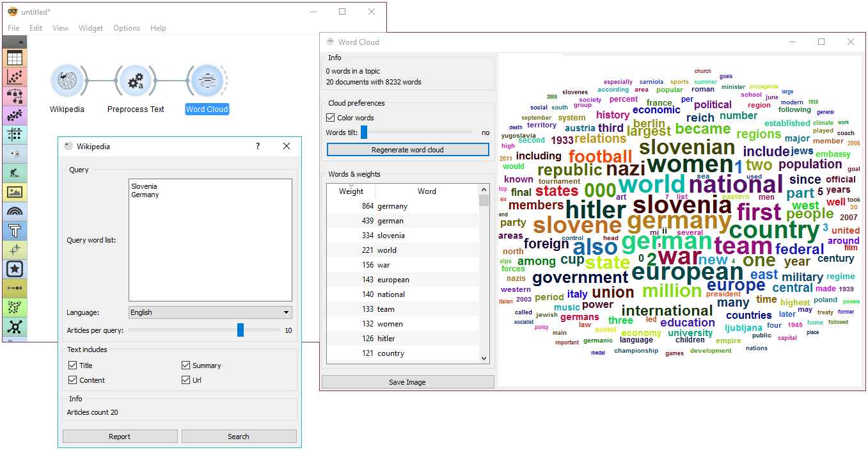This screenshot has width=868, height=450.
Task: Open the Word Cloud widget node
Action: (x=207, y=81)
